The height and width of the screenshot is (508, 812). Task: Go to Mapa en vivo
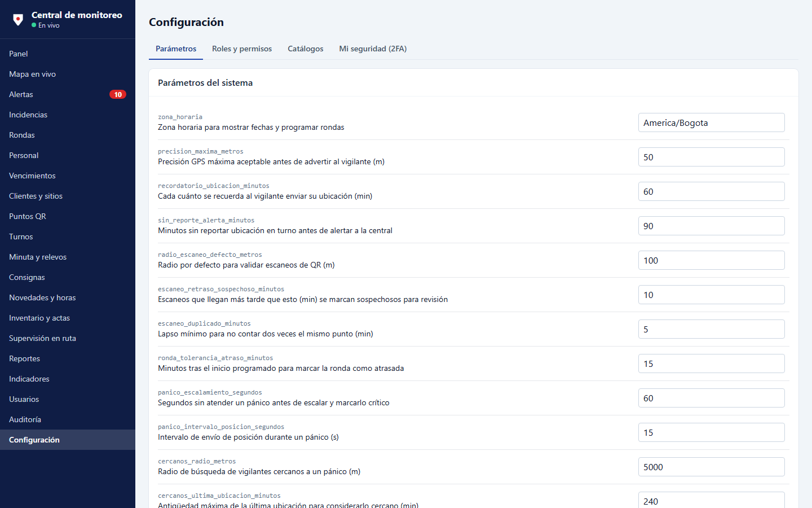(68, 74)
